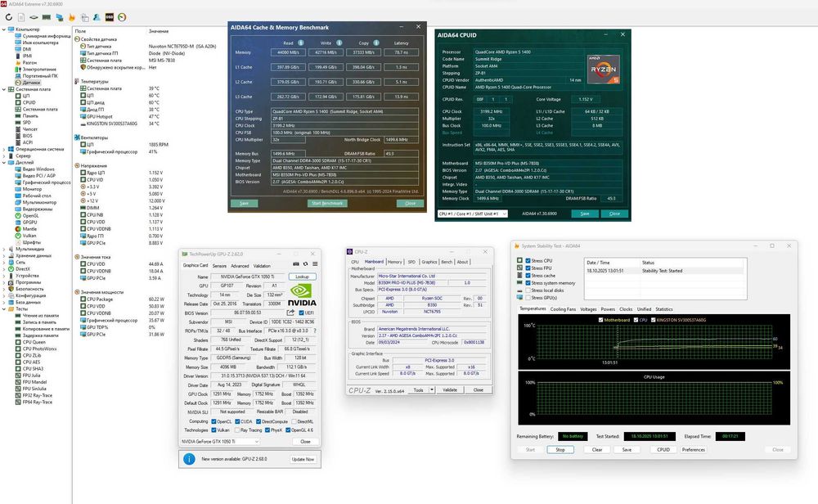Click the blue info icon in GPU-Z update bar
818x504 pixels.
tap(189, 459)
